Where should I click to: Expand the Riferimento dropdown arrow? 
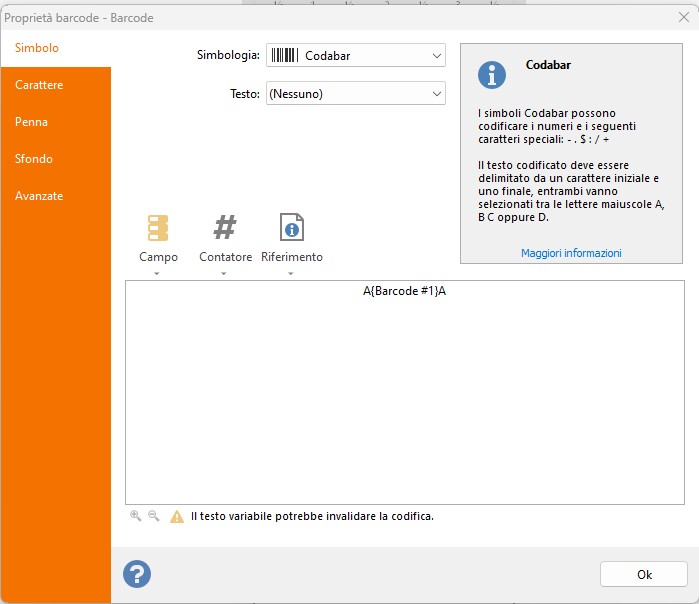click(291, 274)
